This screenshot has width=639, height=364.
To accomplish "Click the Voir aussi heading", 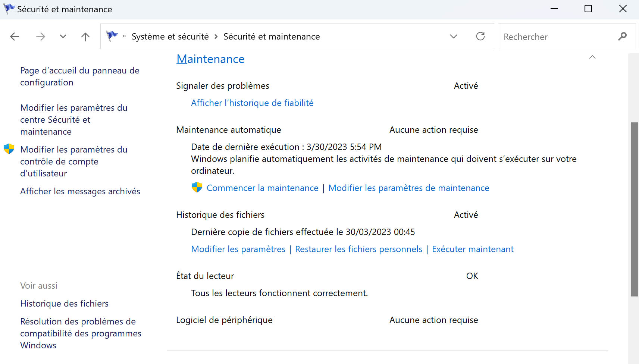I will (39, 286).
